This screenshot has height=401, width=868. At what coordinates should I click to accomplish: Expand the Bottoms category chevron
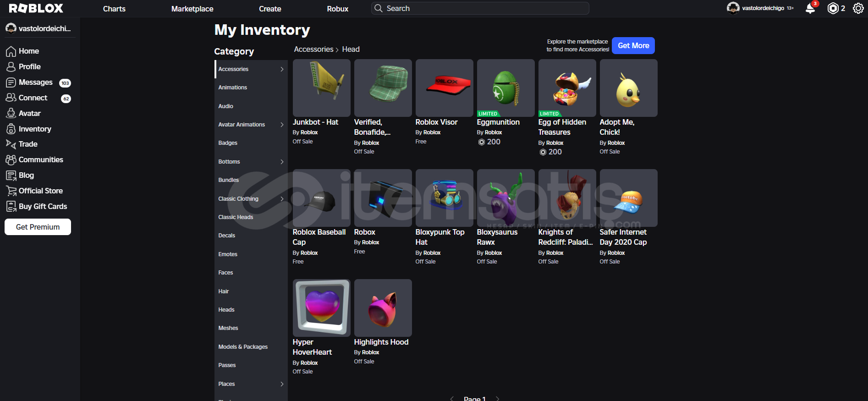[282, 162]
